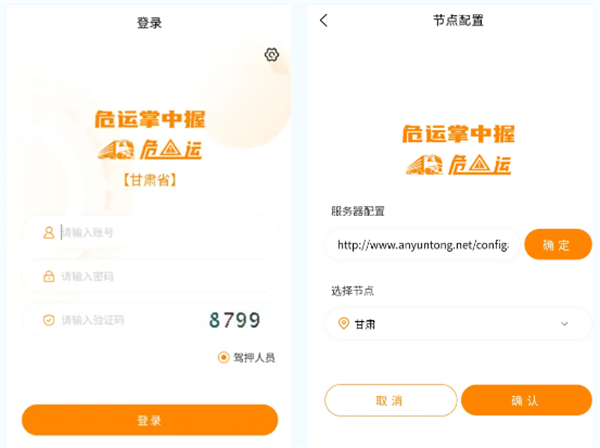Viewport: 600px width, 448px height.
Task: Expand the 甘肃 node dropdown arrow
Action: [x=564, y=324]
